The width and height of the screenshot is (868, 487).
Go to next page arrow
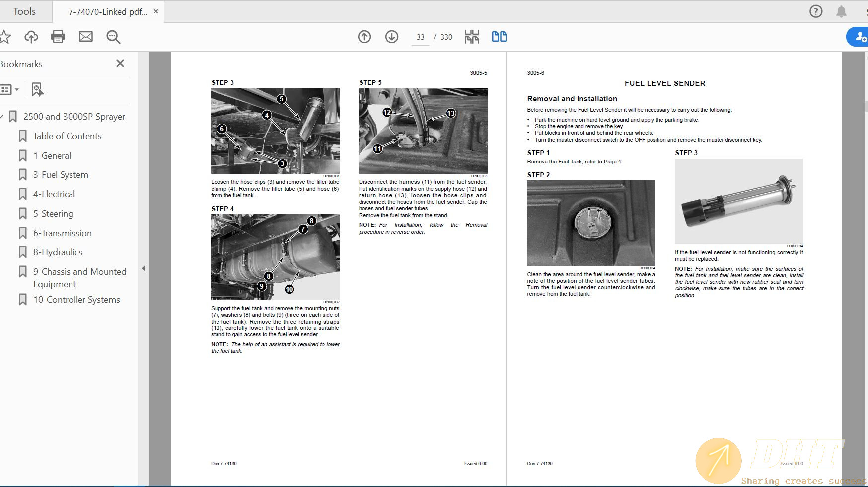pos(392,37)
